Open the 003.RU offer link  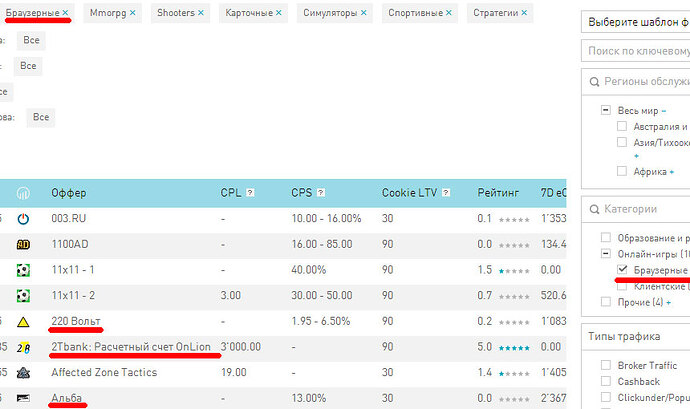69,218
